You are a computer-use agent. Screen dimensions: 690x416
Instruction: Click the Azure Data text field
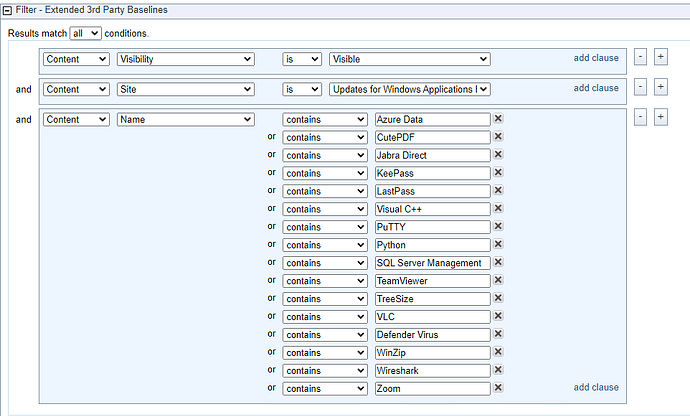coord(433,120)
